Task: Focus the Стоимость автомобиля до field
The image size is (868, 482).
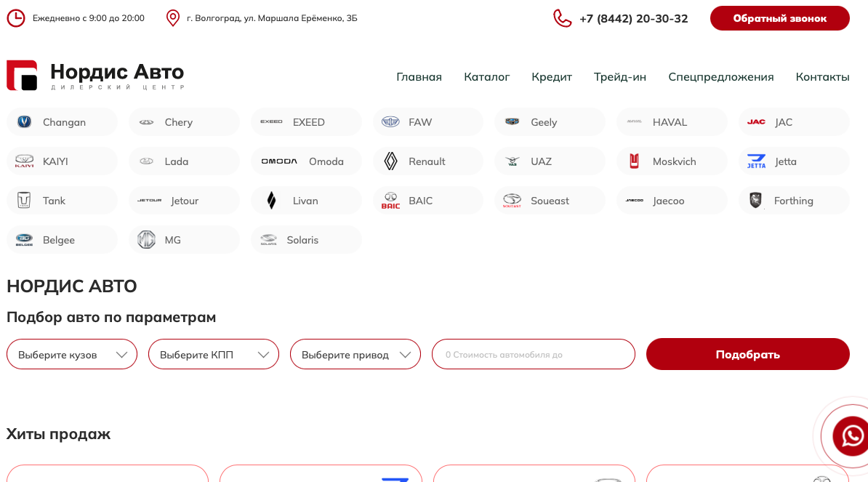Action: point(533,354)
